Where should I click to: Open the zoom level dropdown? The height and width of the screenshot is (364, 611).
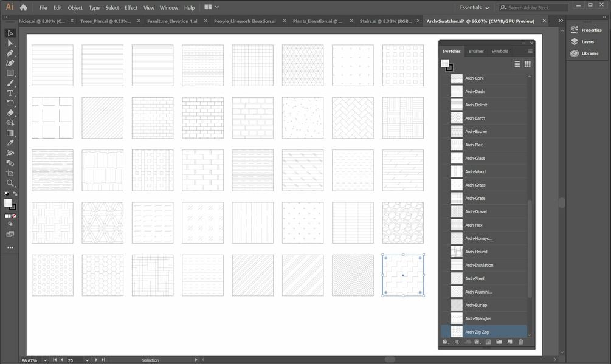click(x=46, y=360)
